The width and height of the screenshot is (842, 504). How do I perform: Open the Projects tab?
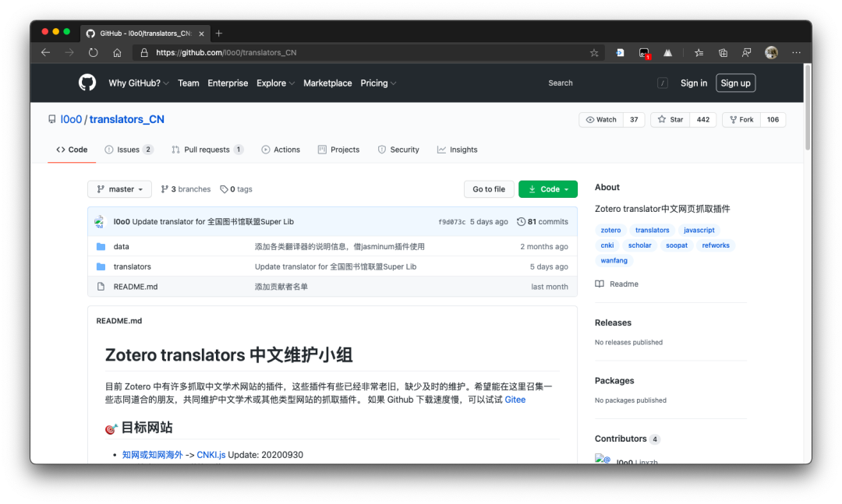339,150
